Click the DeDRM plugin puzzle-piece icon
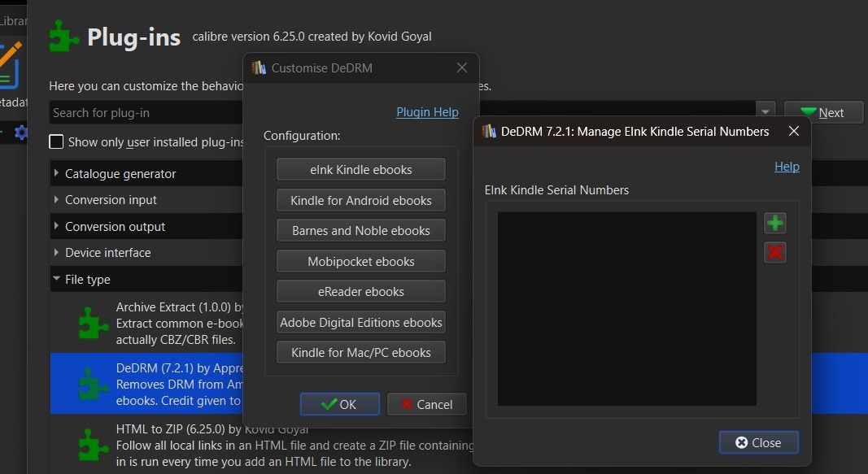 click(92, 383)
